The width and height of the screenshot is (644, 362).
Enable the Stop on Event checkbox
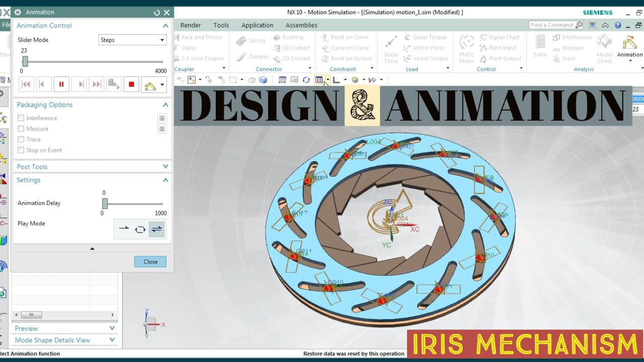pyautogui.click(x=21, y=150)
